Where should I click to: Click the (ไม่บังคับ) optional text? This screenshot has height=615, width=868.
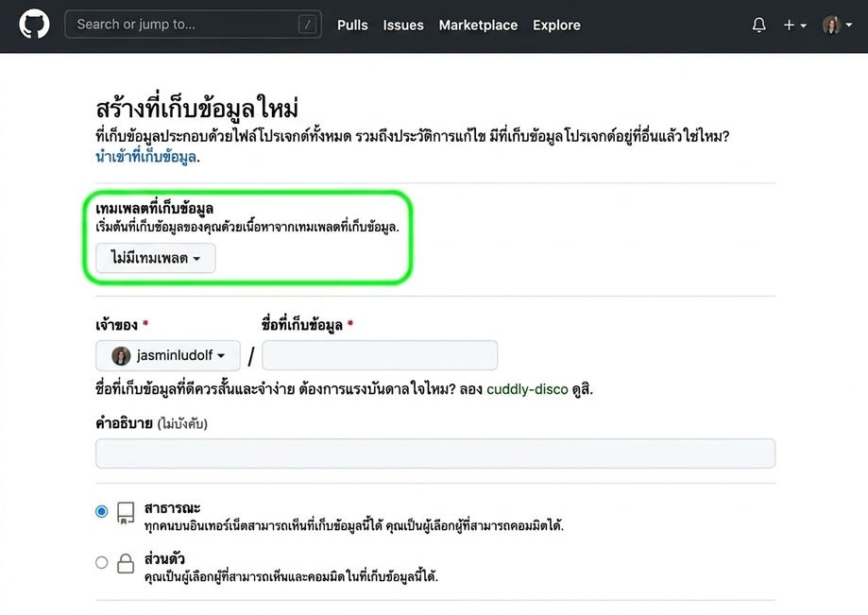[x=182, y=424]
